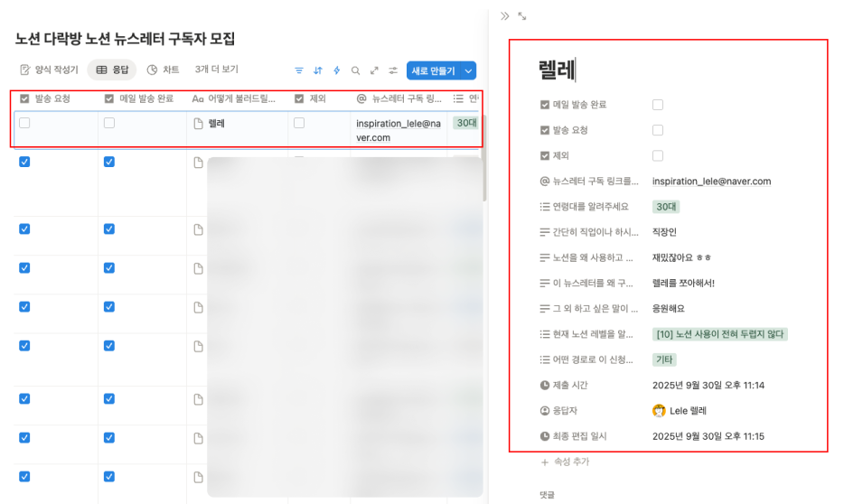Open the page in full screen via the diagonal-arrows icon
This screenshot has height=504, width=844.
[x=522, y=16]
